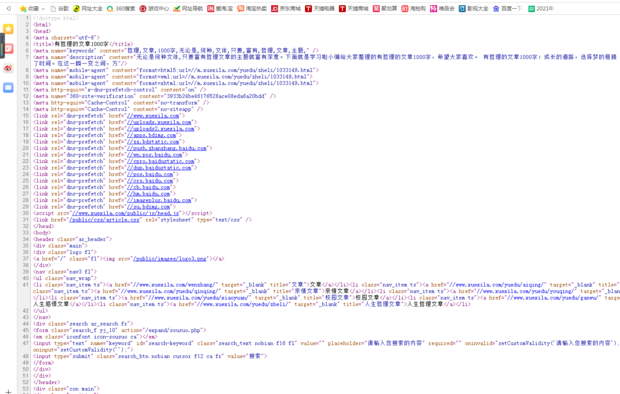Screen dimensions: 620x394
Task: Open the red sidebar icon below the star
Action: [x=8, y=49]
